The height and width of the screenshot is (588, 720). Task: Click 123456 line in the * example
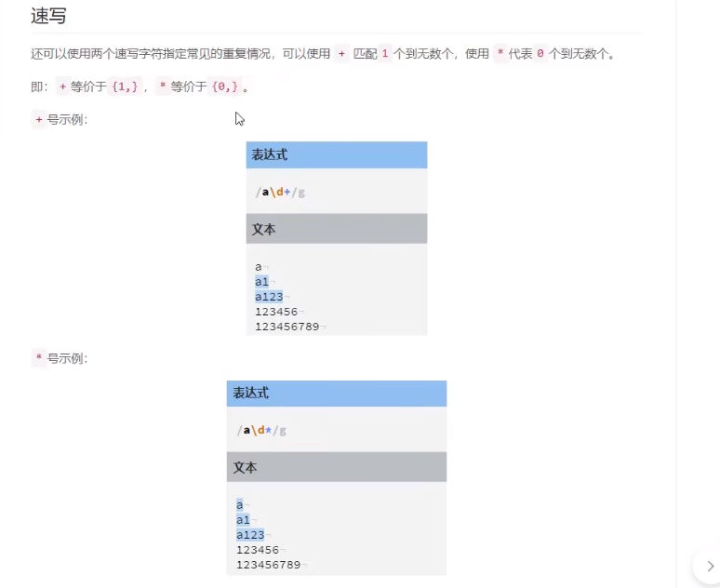point(258,550)
